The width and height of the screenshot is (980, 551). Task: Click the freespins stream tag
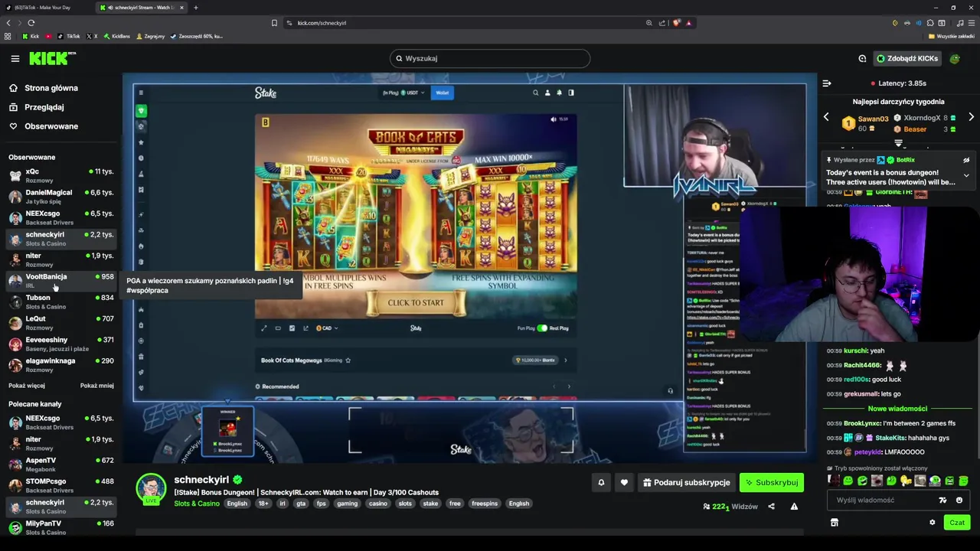pos(485,504)
